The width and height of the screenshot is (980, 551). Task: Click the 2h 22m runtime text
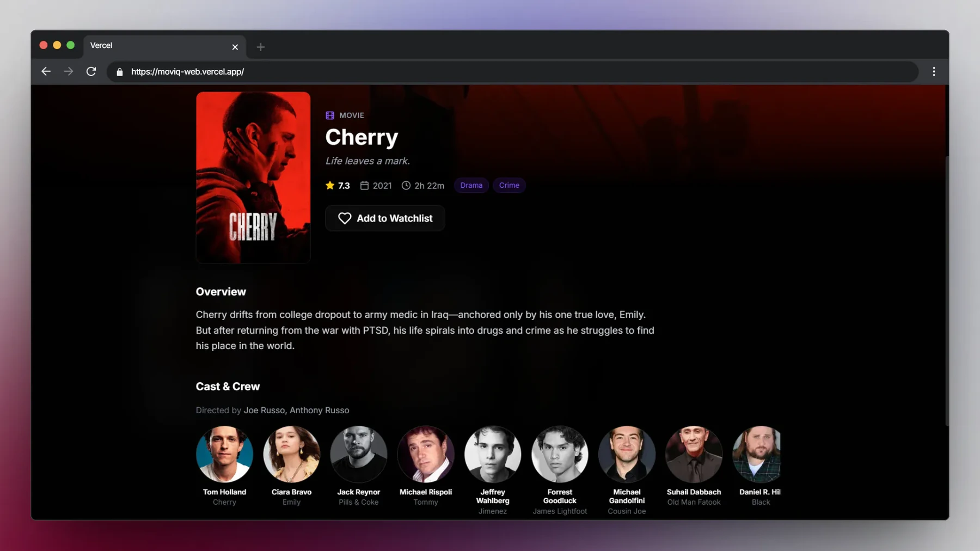pos(429,186)
